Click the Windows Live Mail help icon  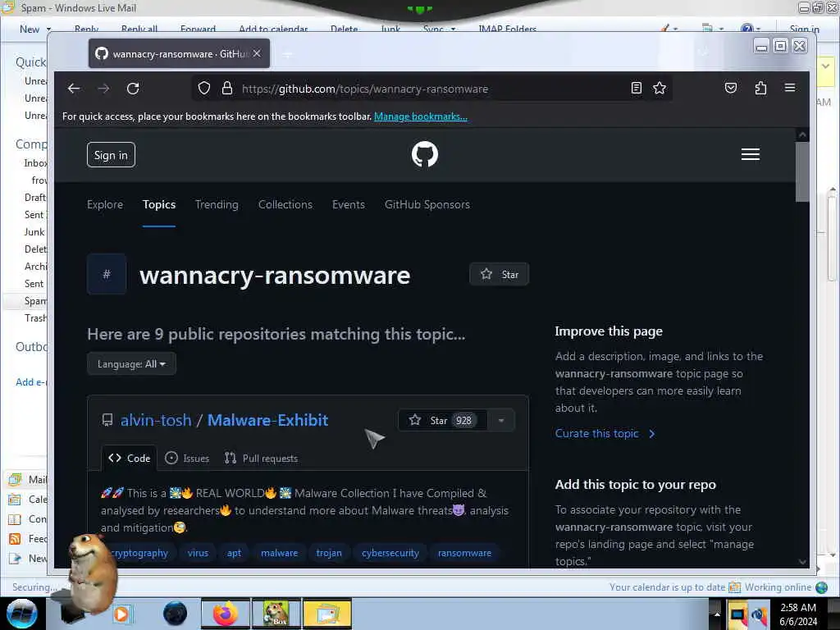(x=746, y=29)
